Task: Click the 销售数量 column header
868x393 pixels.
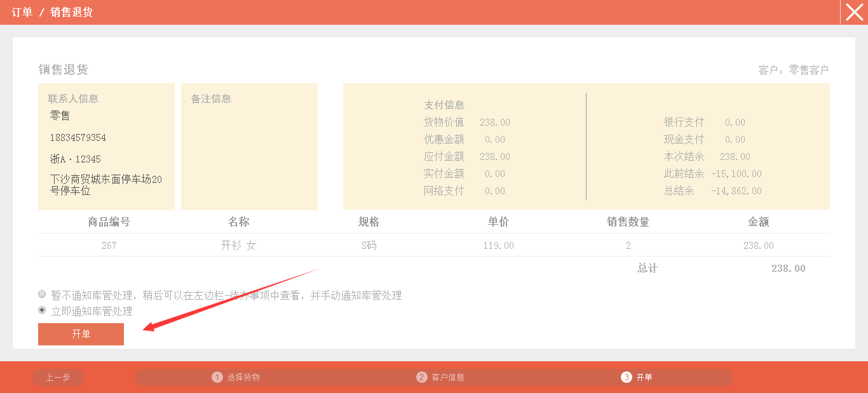Action: pyautogui.click(x=628, y=222)
